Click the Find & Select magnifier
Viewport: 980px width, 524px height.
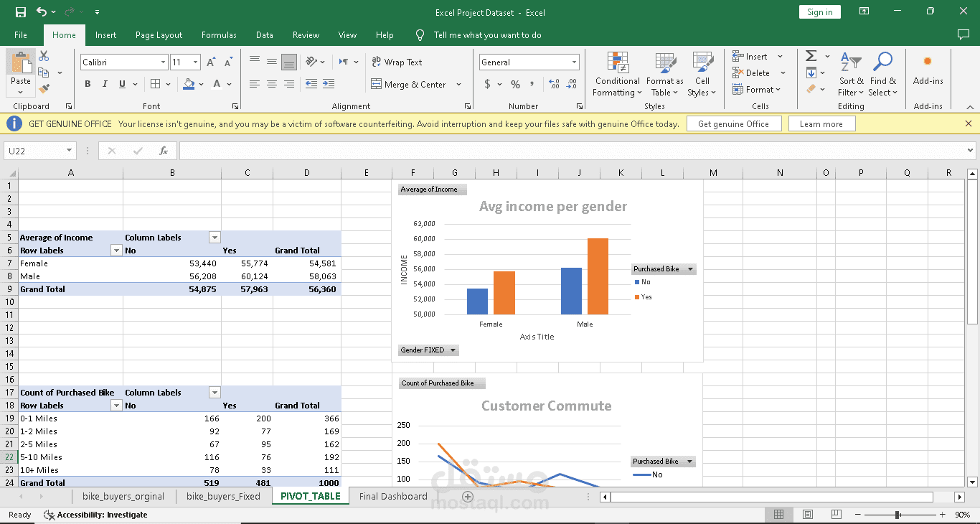point(882,74)
